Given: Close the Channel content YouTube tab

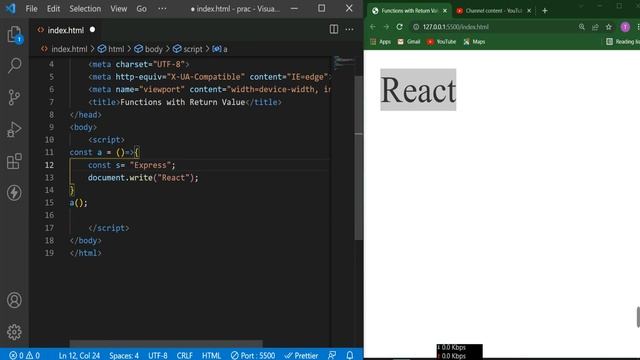Looking at the screenshot, I should point(529,11).
